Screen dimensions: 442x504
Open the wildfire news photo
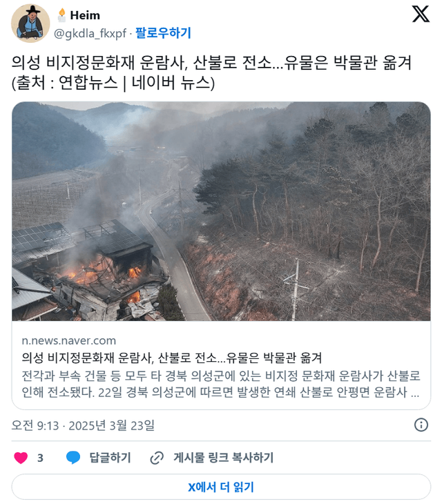click(x=221, y=211)
